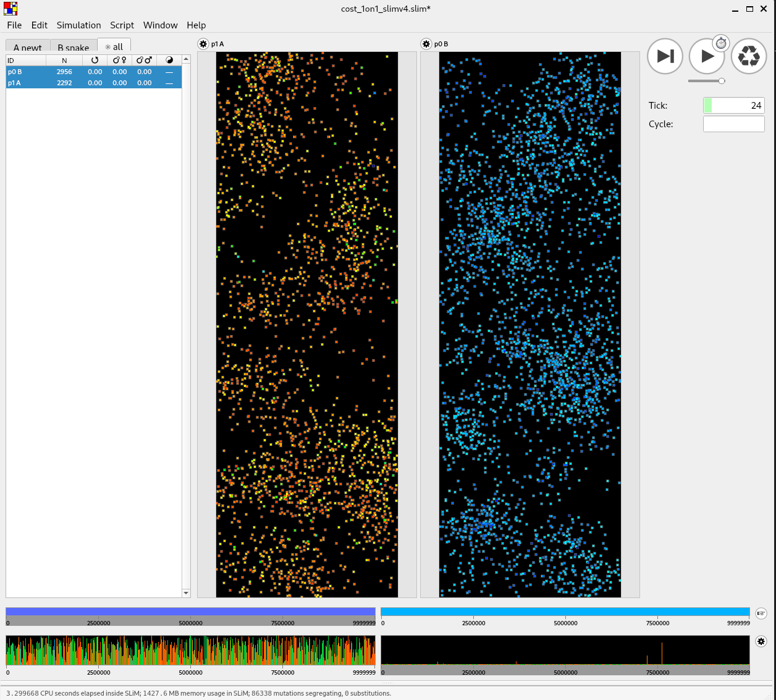The width and height of the screenshot is (776, 700).
Task: Toggle the sex-ratio column header icon
Action: (x=169, y=60)
